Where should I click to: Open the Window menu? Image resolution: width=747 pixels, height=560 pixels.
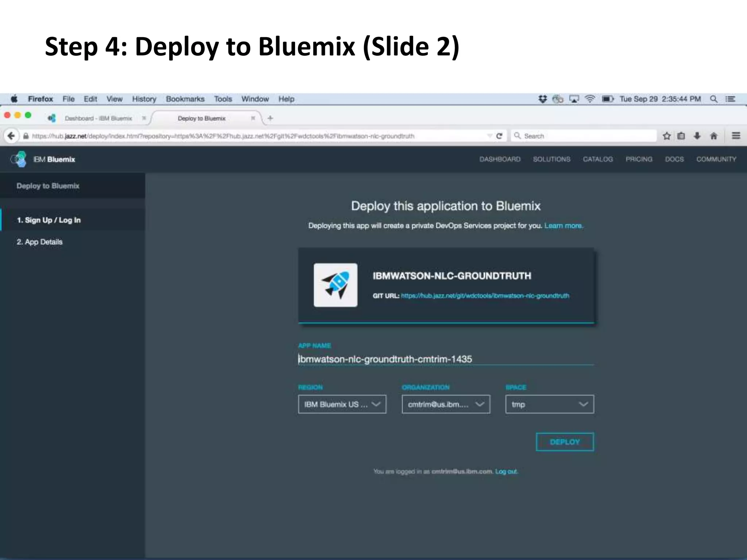[255, 99]
